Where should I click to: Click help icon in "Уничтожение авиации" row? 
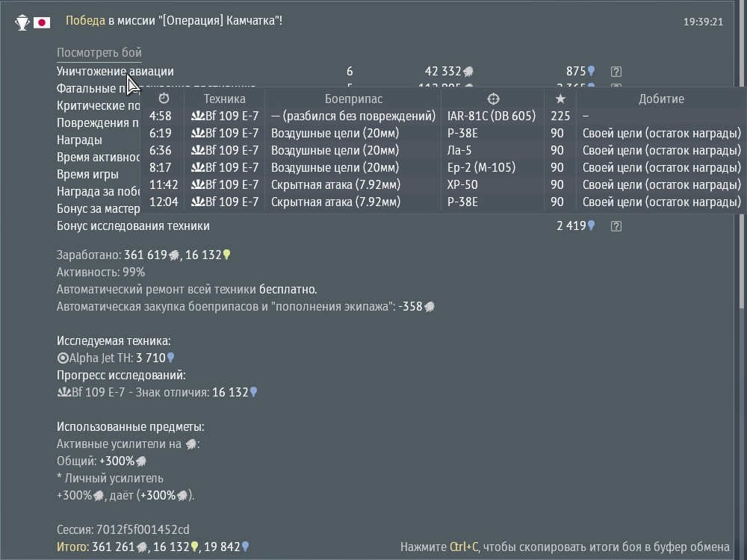616,72
